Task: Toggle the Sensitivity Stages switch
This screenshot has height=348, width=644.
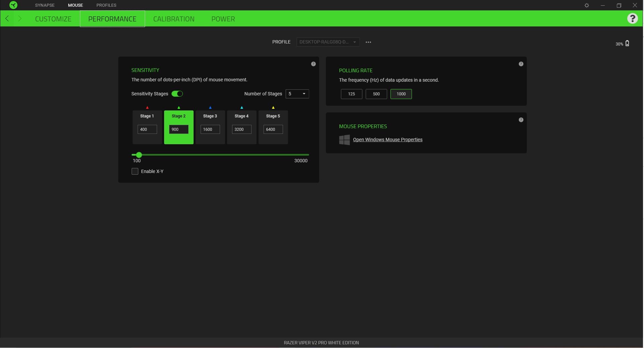Action: click(x=177, y=94)
